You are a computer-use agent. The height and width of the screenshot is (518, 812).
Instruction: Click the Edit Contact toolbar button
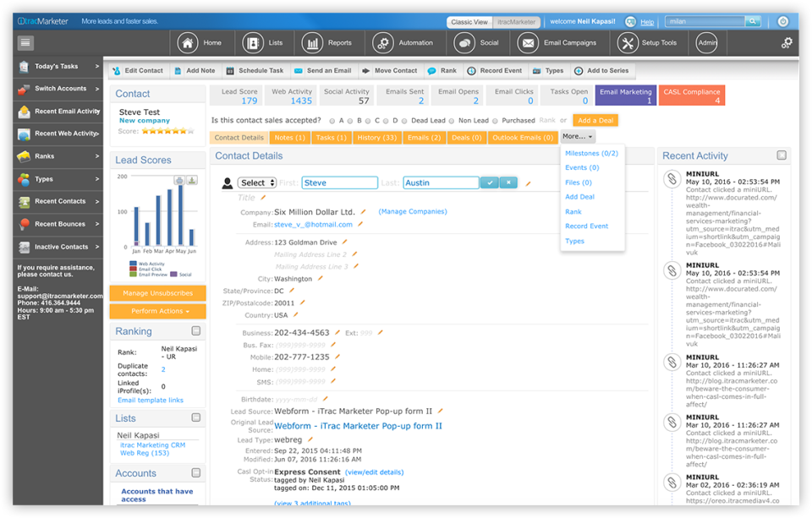pos(139,71)
